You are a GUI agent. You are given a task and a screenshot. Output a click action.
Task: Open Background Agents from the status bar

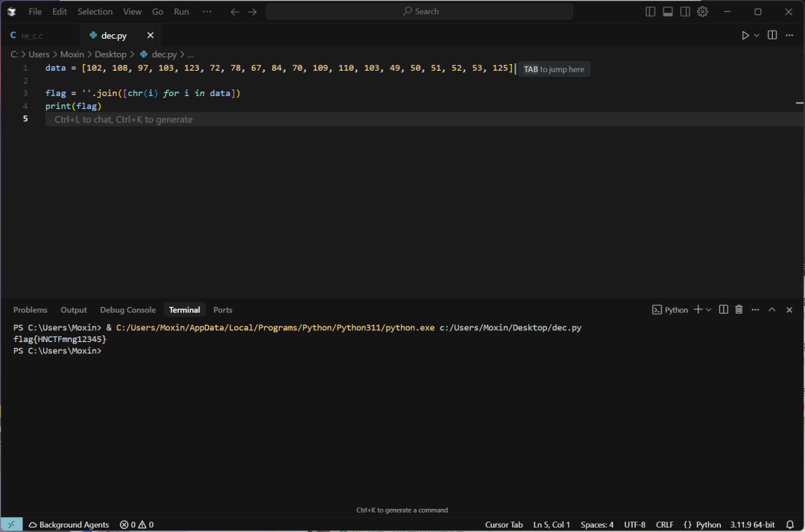(x=69, y=525)
